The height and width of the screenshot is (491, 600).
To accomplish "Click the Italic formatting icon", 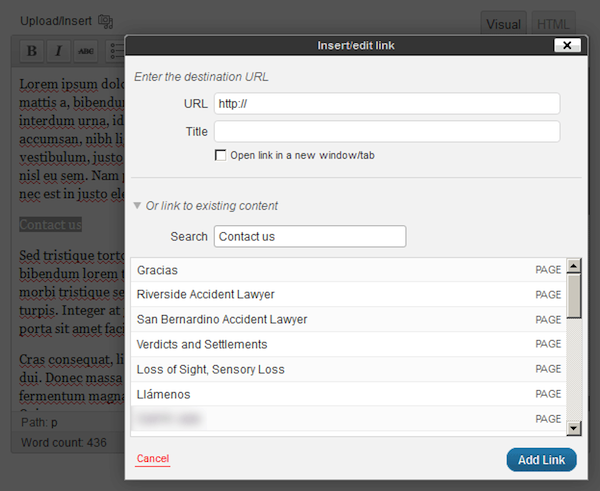I will 58,50.
